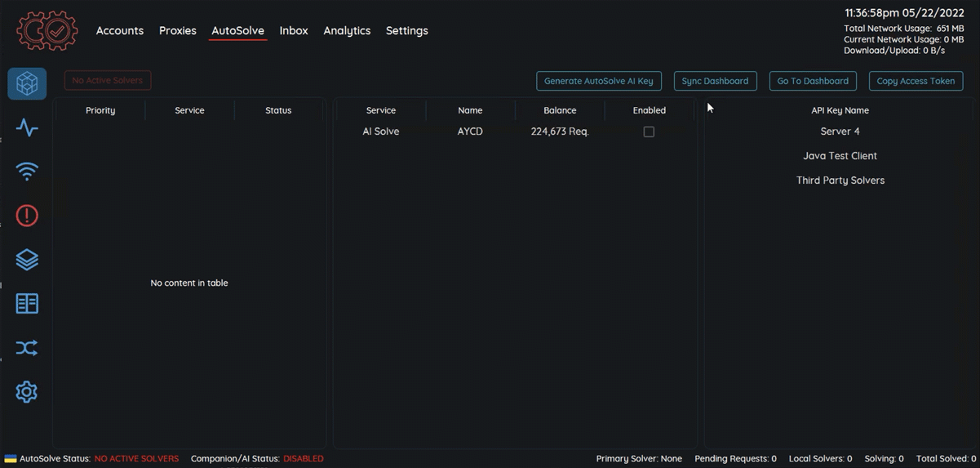Open the cube icon in sidebar

point(27,83)
